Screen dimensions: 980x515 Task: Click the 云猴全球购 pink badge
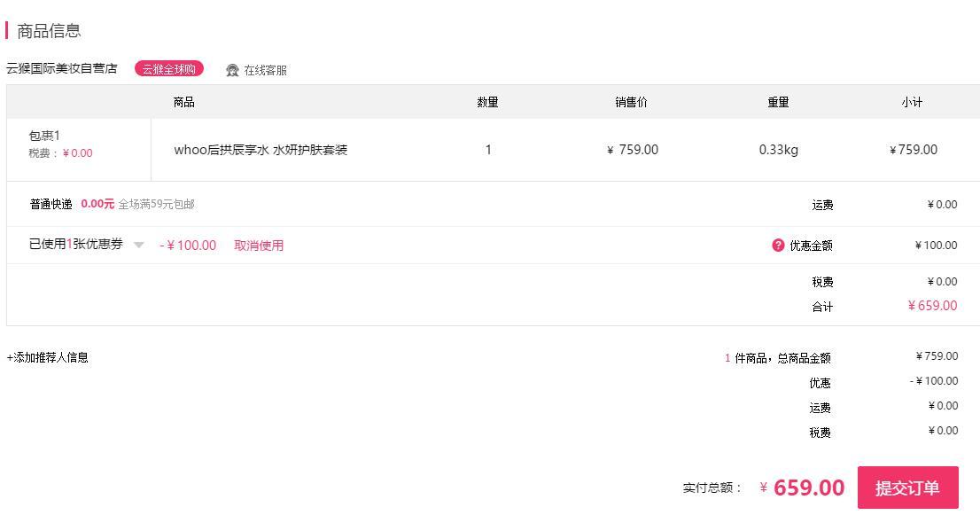click(x=168, y=69)
